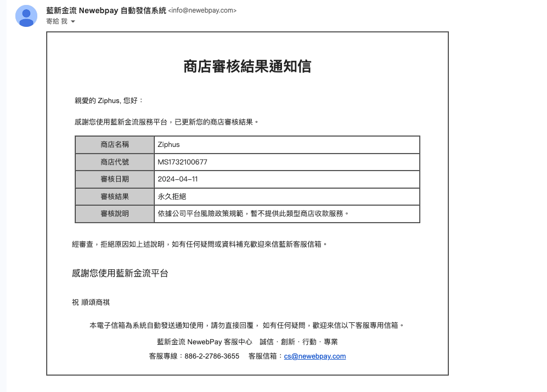Click store code MS1732100677

182,162
